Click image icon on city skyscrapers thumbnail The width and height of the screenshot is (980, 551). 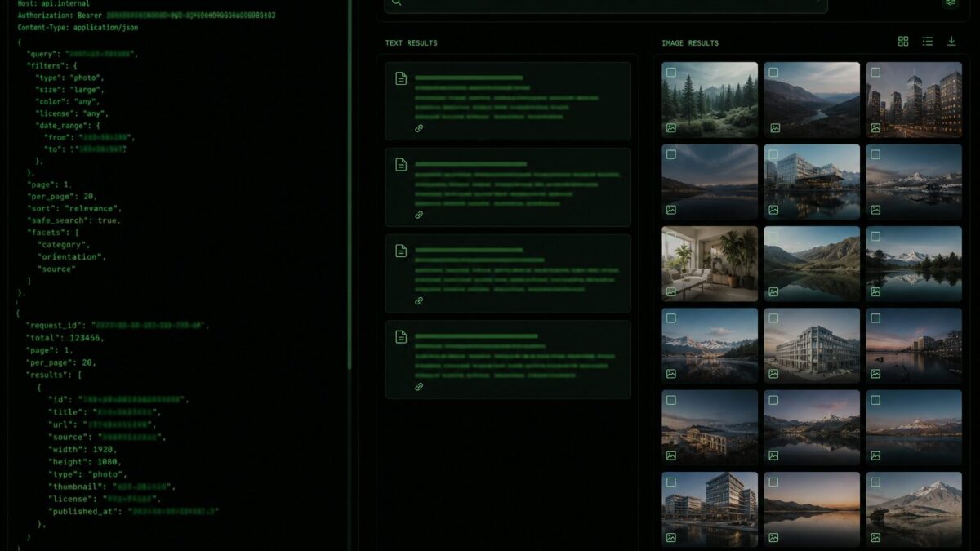pyautogui.click(x=875, y=128)
